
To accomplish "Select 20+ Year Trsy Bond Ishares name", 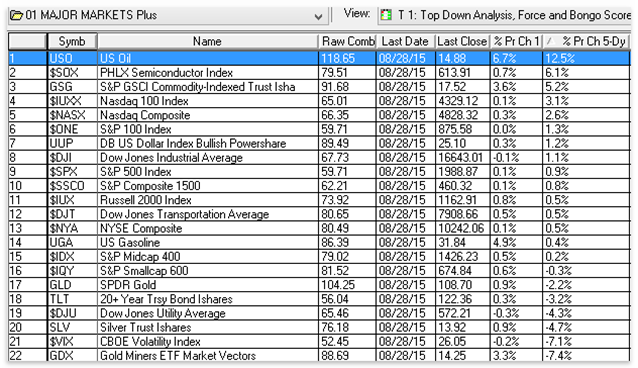I will (x=208, y=299).
